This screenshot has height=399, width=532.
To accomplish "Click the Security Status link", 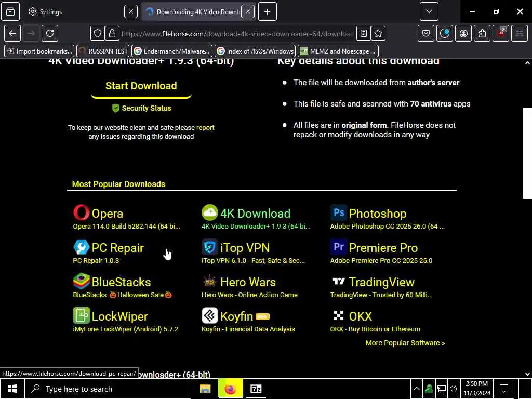I will coord(147,108).
